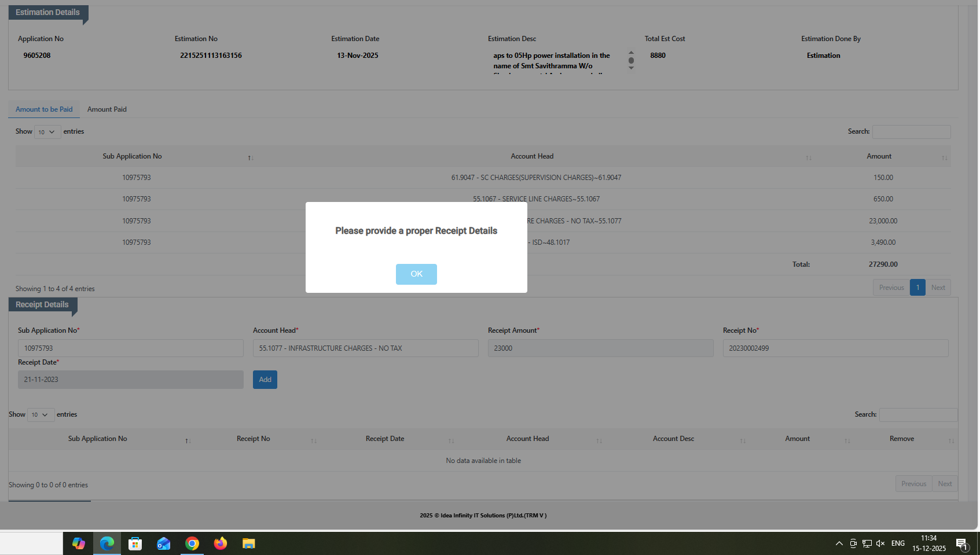The height and width of the screenshot is (555, 980).
Task: Switch to Microsoft Edge in the taskbar
Action: click(107, 543)
